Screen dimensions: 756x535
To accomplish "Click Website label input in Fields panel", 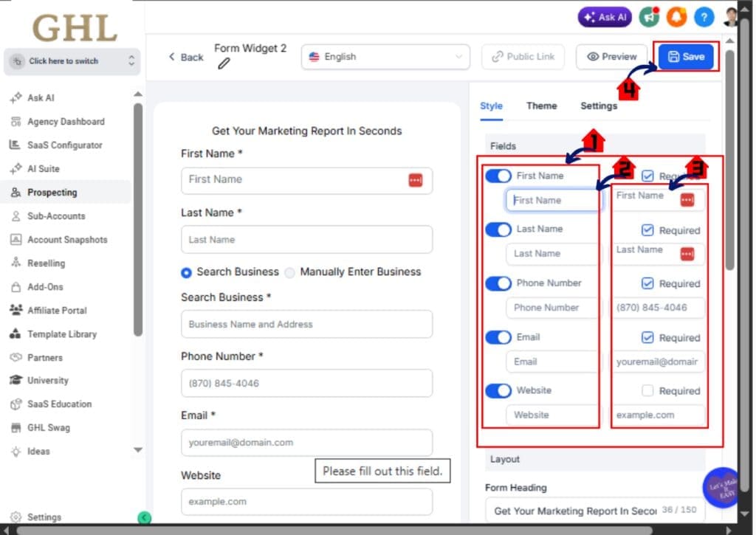I will click(x=552, y=415).
